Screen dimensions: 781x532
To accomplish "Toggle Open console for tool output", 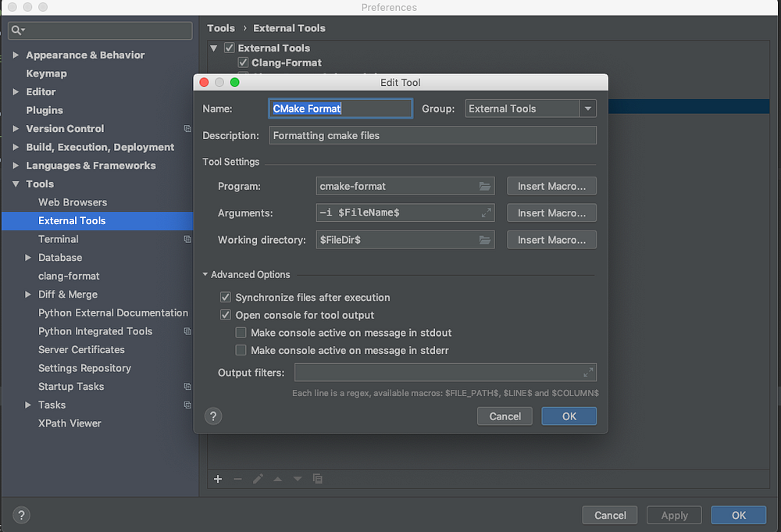I will coord(226,316).
